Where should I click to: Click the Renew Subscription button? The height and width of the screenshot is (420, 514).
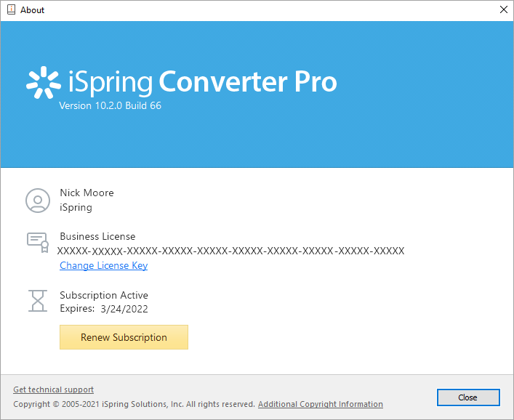pos(124,337)
